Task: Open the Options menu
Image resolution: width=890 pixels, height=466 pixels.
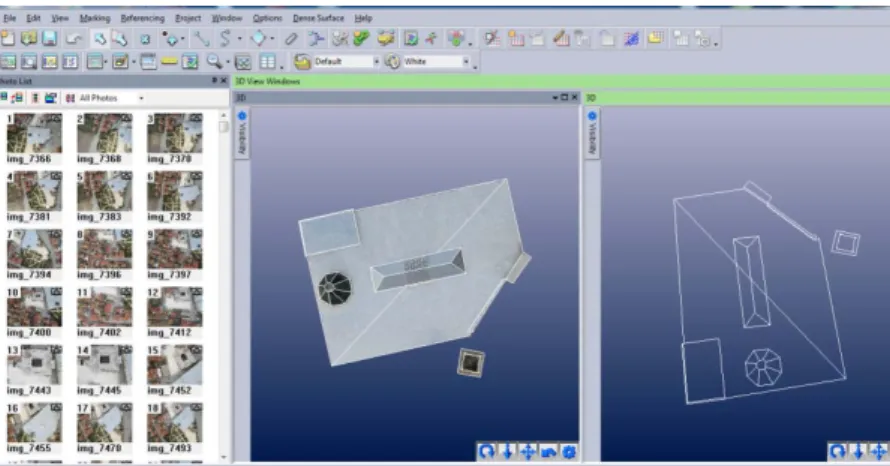Action: 267,18
